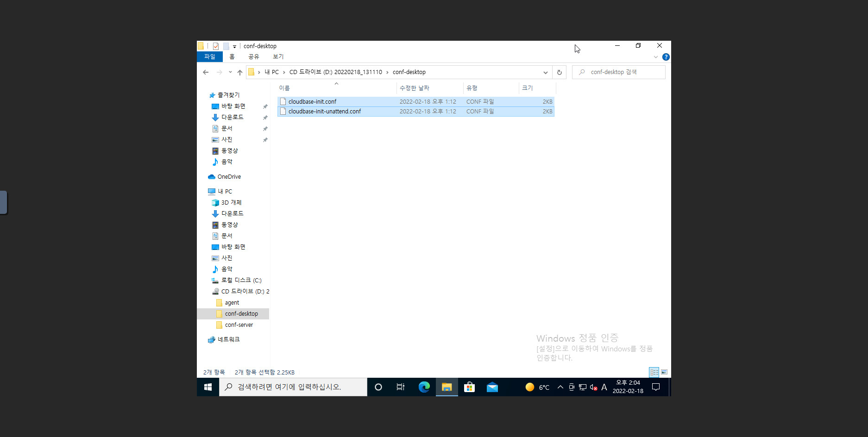This screenshot has width=868, height=437.
Task: Click the taskbar search box
Action: (293, 387)
